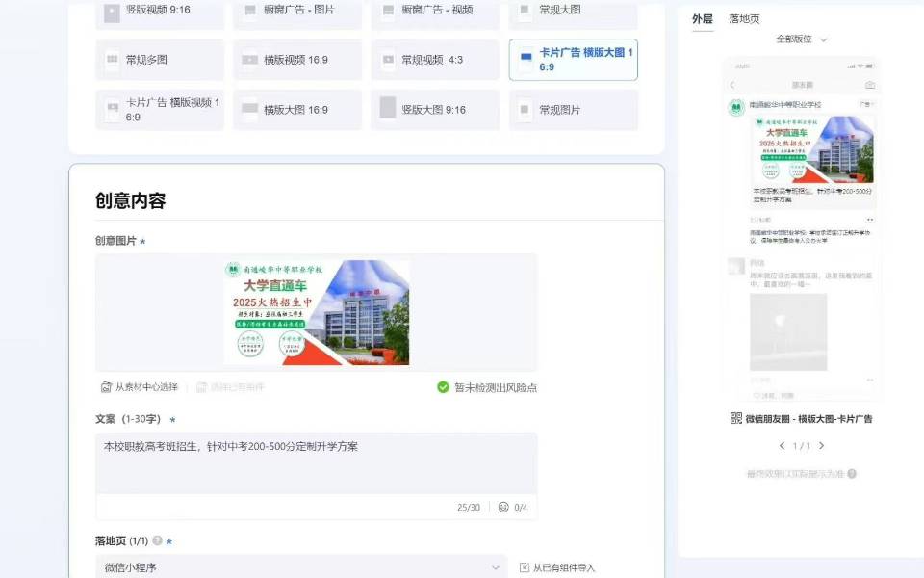The image size is (924, 578).
Task: Pick the 橱窗广告 - 视频 format icon
Action: (x=388, y=10)
